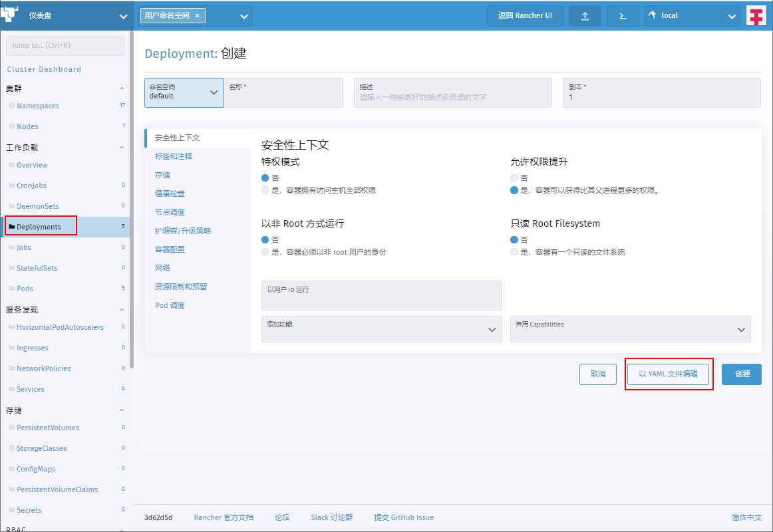Click the upload/import YAML icon button
The height and width of the screenshot is (532, 773).
tap(585, 16)
